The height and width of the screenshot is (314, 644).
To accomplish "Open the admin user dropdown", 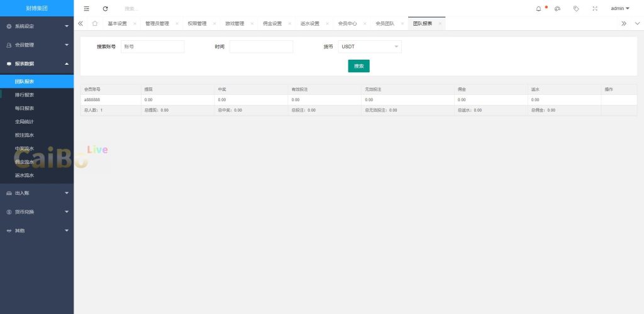I will pyautogui.click(x=619, y=9).
